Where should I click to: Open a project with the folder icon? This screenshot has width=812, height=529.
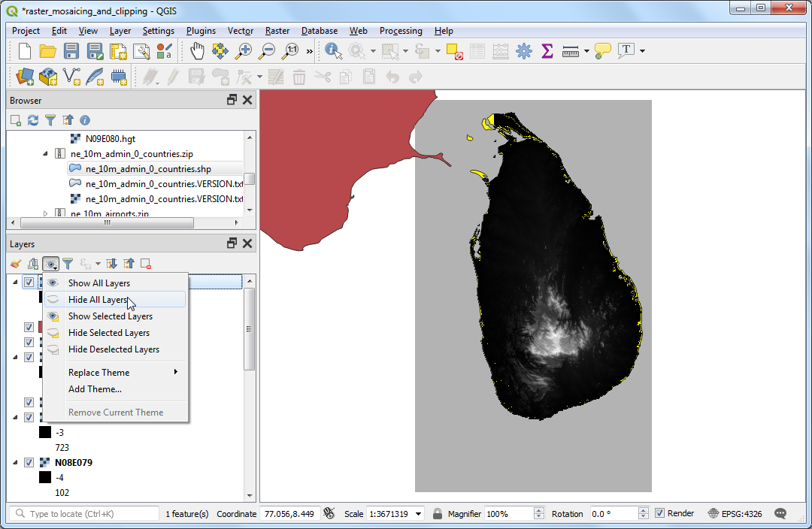tap(47, 51)
